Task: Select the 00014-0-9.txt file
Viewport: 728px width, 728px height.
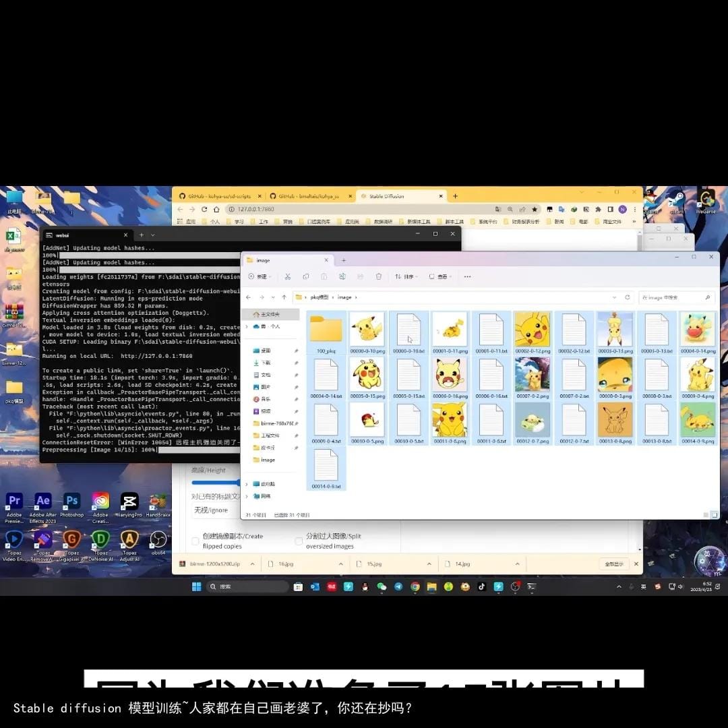Action: (326, 468)
